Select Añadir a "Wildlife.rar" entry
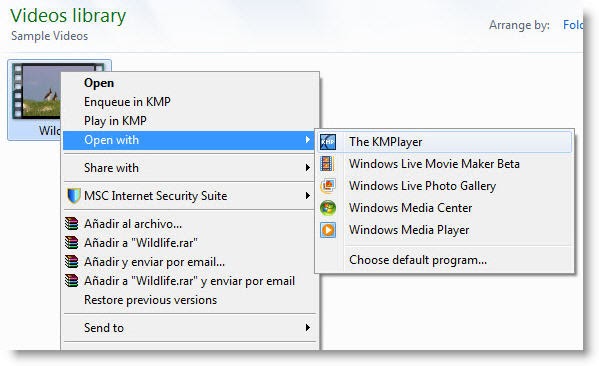 click(x=141, y=243)
